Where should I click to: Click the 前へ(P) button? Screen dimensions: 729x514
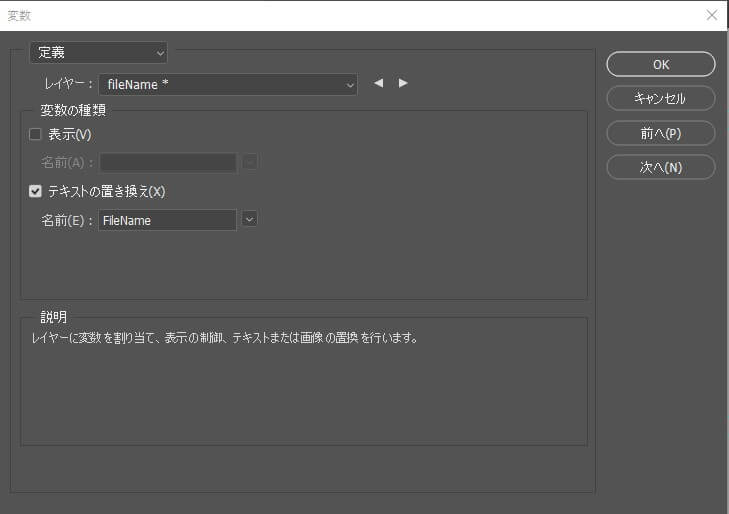661,133
